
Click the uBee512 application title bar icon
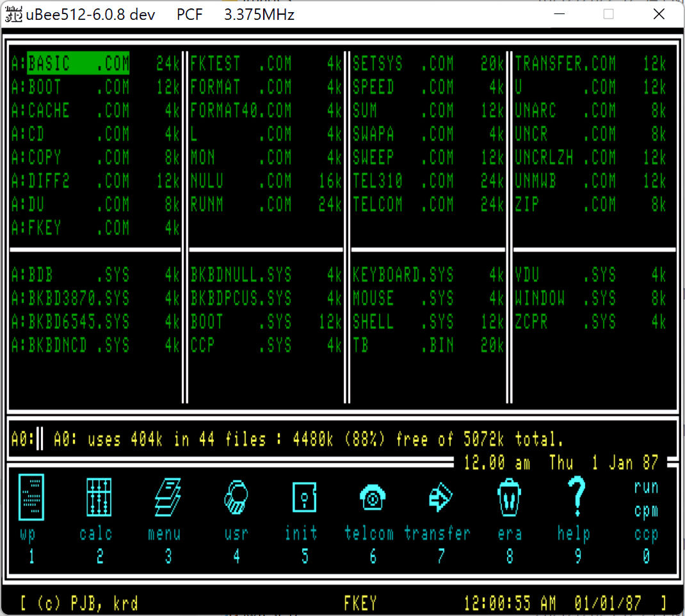tap(13, 15)
